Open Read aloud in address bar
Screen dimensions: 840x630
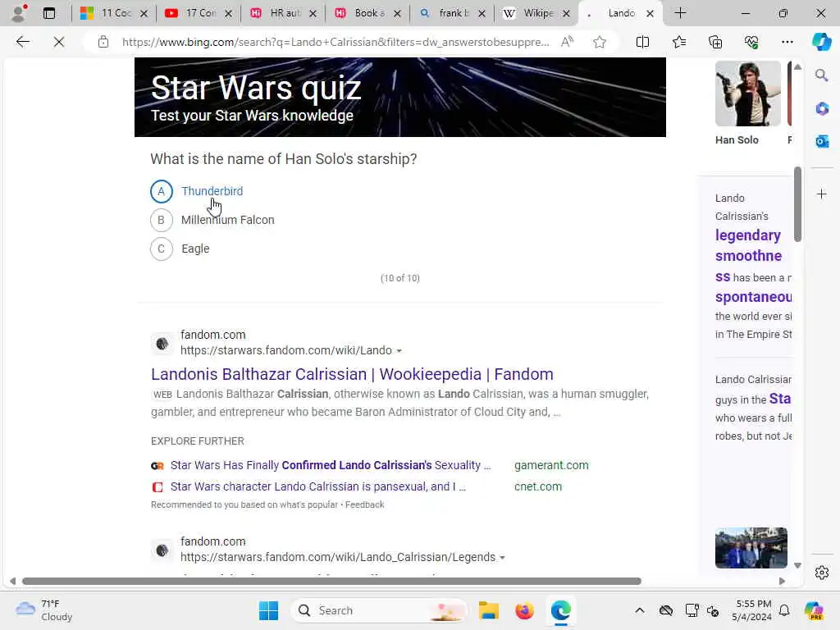coord(567,42)
